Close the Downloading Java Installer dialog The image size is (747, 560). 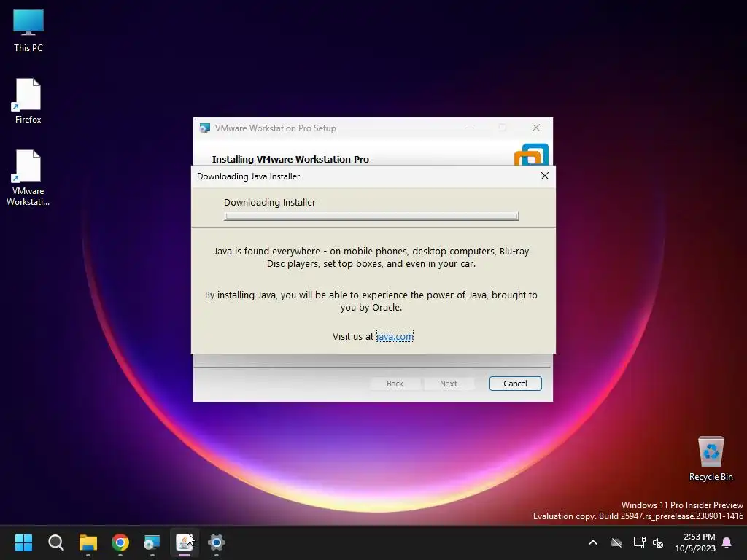click(x=544, y=176)
